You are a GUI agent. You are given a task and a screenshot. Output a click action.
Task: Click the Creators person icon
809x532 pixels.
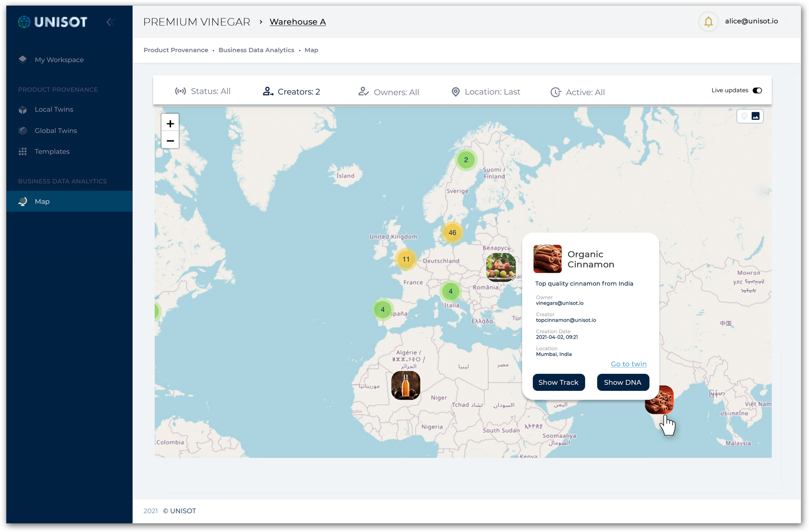point(268,91)
